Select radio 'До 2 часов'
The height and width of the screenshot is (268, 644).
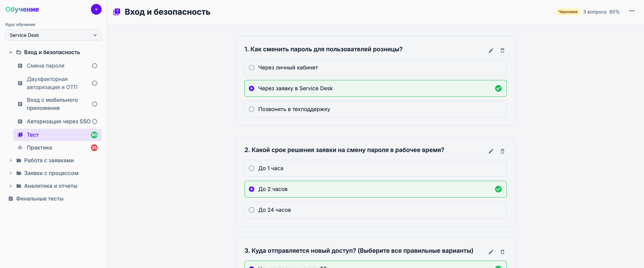click(251, 189)
